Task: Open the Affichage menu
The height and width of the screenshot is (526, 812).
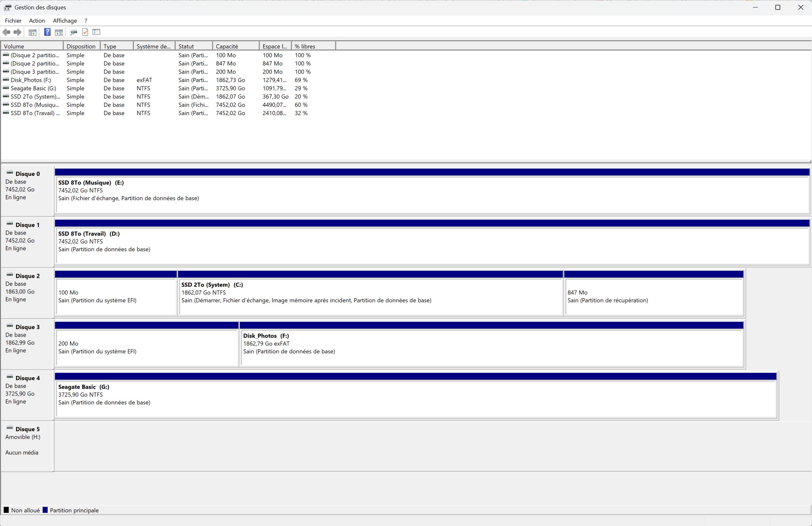Action: (65, 21)
